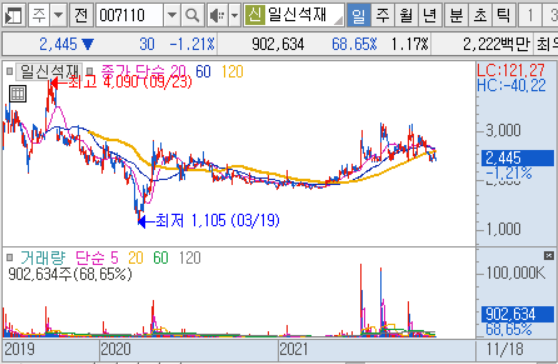Screen dimensions: 558x364
Task: Click the 11/18 date label
Action: [505, 349]
